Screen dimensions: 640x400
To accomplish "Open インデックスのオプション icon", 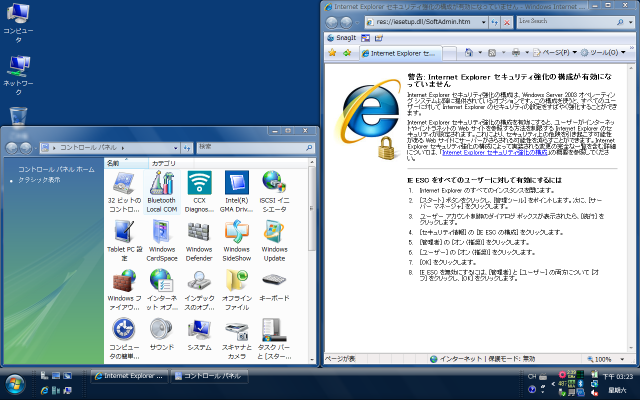I will [199, 290].
